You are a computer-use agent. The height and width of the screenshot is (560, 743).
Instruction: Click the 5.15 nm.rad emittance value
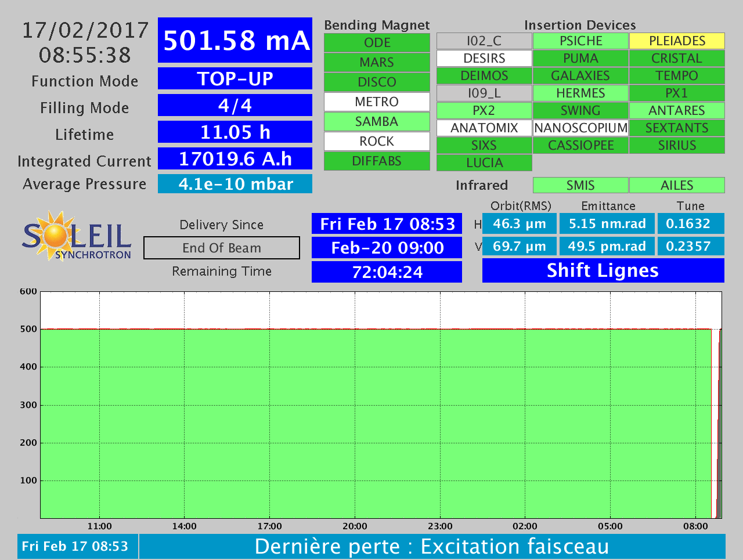tap(607, 223)
